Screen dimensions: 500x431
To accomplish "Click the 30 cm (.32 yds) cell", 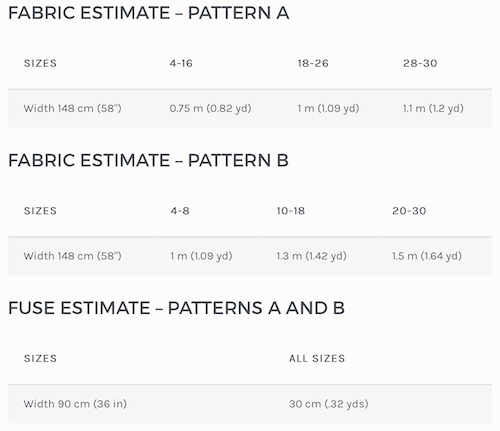I will point(329,404).
